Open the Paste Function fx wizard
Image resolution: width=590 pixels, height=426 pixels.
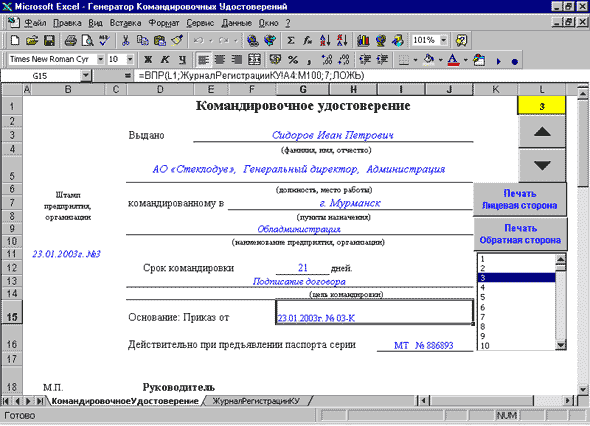coord(307,40)
